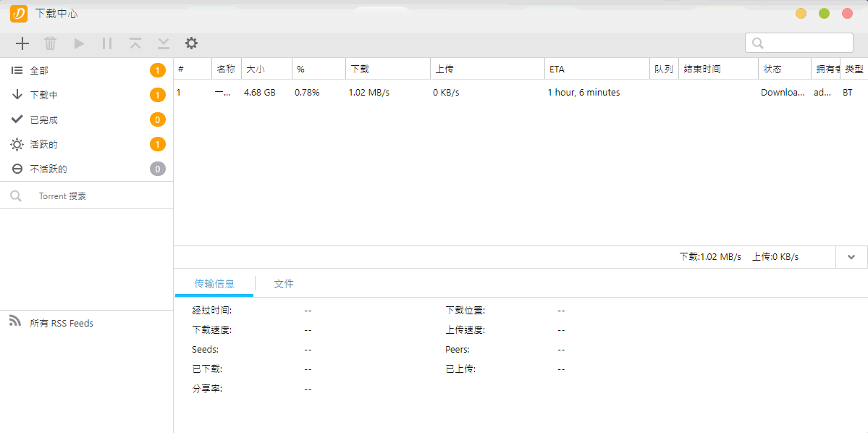Select the 全部 filter in sidebar
The height and width of the screenshot is (433, 868).
click(43, 70)
